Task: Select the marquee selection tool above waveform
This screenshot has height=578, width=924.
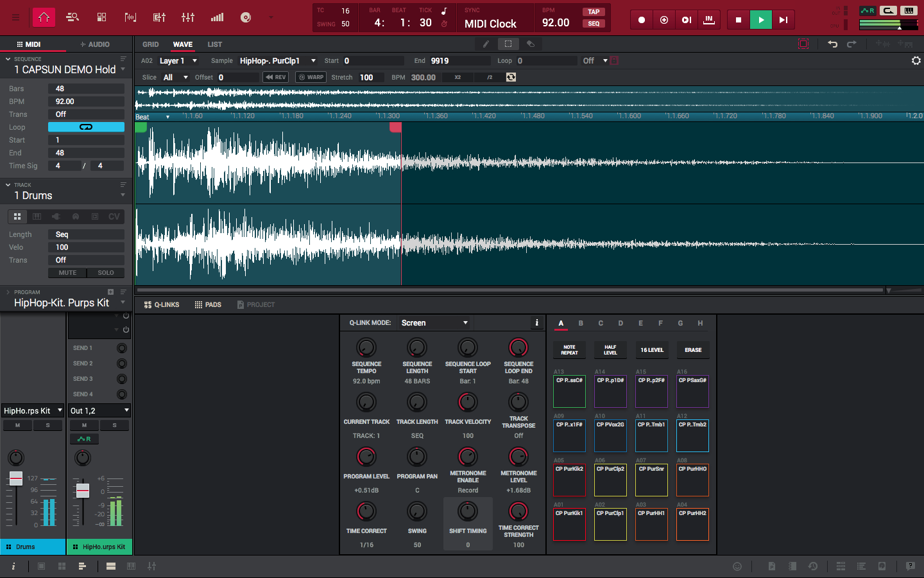Action: coord(508,44)
